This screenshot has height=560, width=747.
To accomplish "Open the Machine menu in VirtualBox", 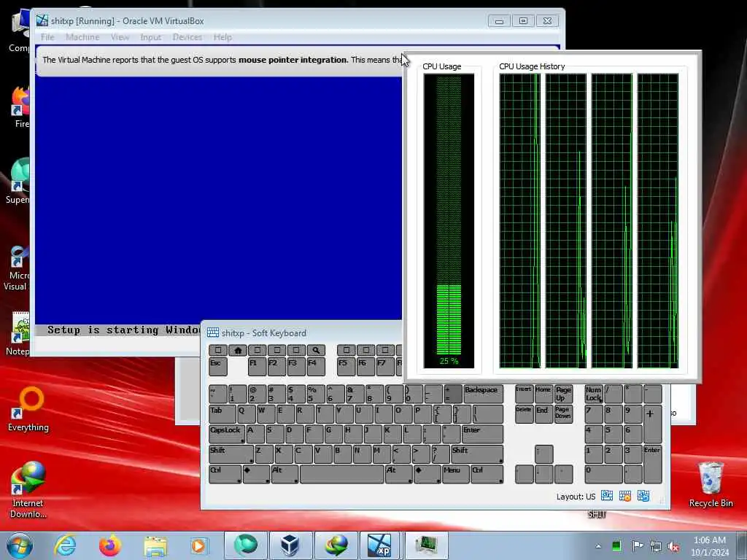I will pyautogui.click(x=82, y=37).
